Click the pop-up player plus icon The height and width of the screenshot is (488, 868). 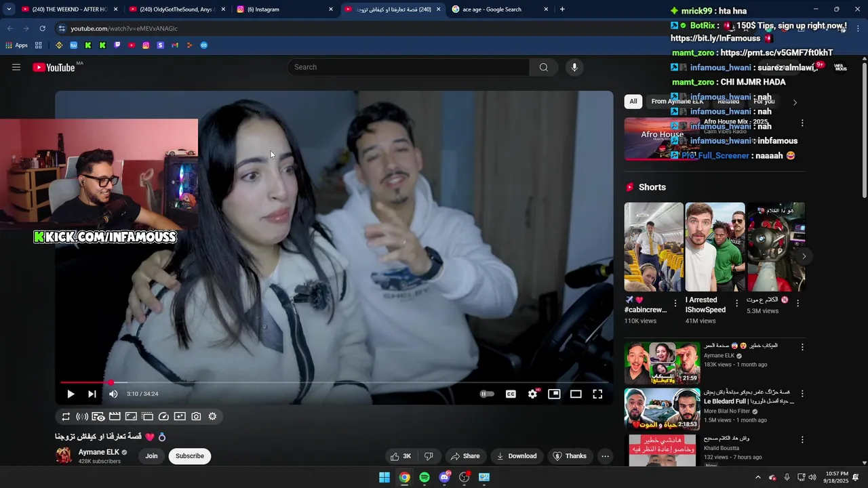coord(180,417)
